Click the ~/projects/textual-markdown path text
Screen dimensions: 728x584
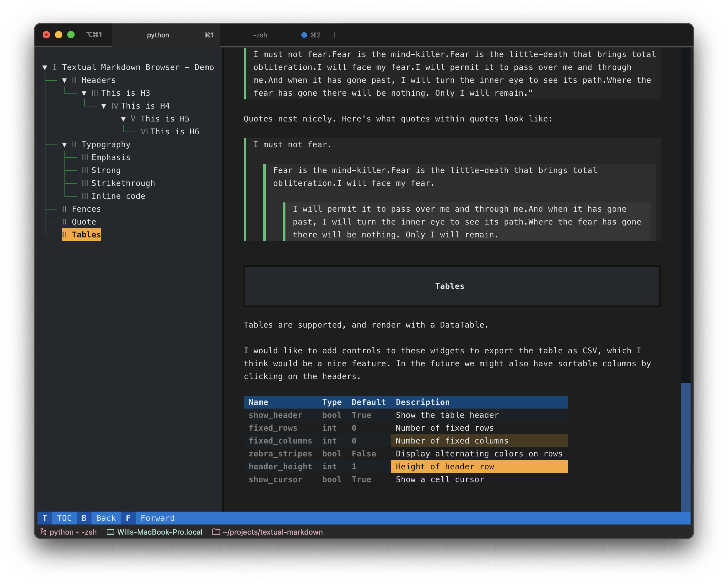tap(273, 532)
